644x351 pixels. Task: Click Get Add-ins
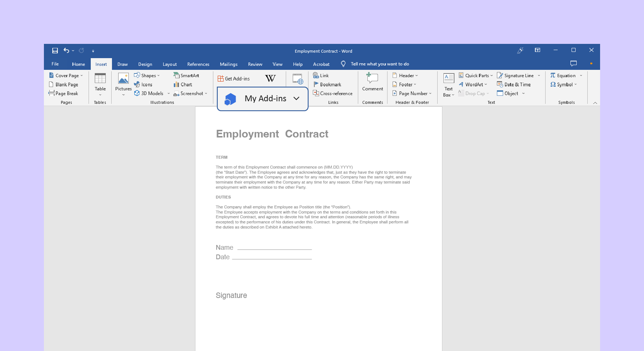tap(234, 78)
